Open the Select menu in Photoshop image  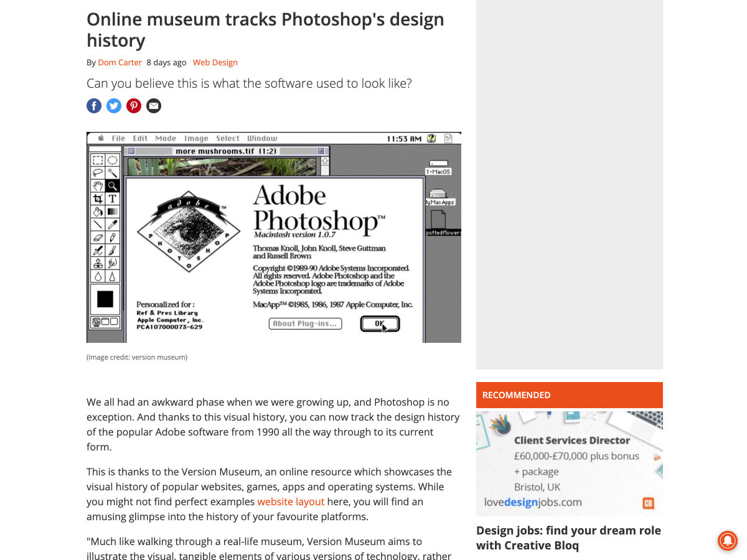point(228,138)
